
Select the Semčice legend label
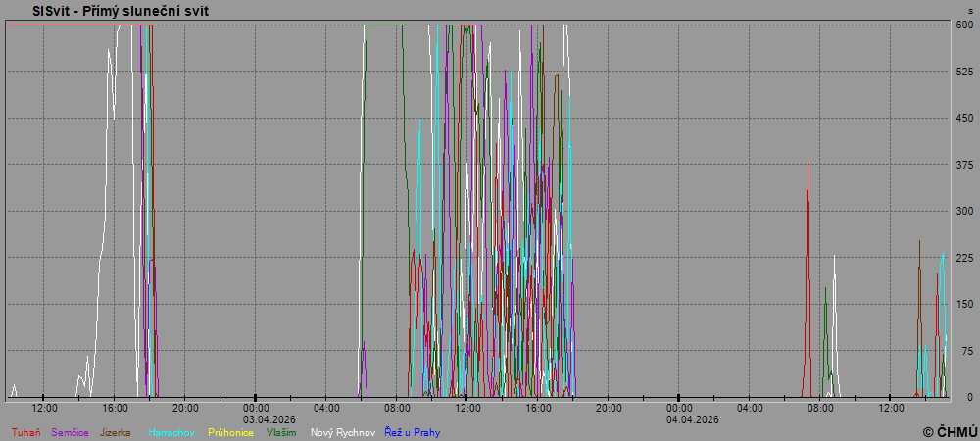pyautogui.click(x=70, y=432)
